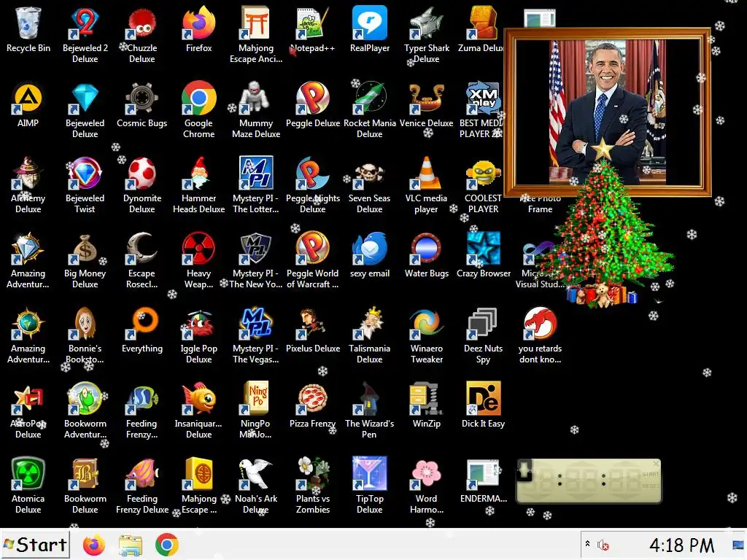Image resolution: width=747 pixels, height=560 pixels.
Task: Click Show Desktop button beside clock
Action: (x=738, y=545)
